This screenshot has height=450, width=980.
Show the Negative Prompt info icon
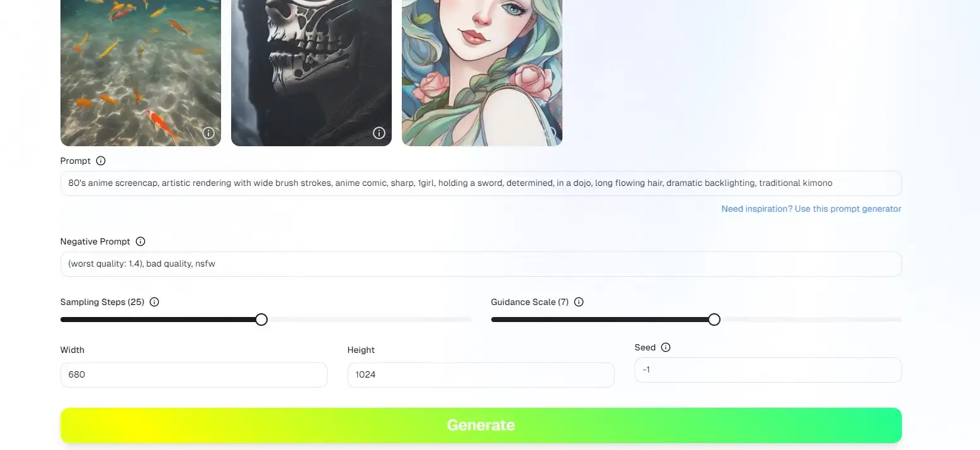(140, 241)
